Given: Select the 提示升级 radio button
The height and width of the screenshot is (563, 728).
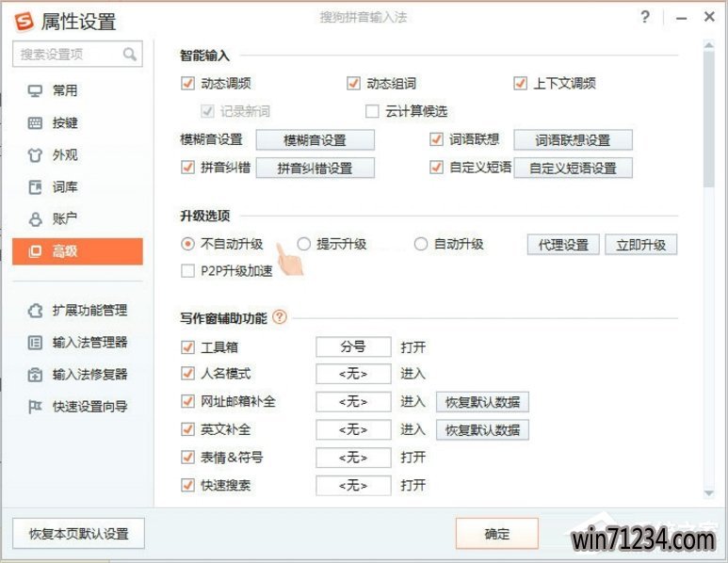Looking at the screenshot, I should tap(303, 244).
